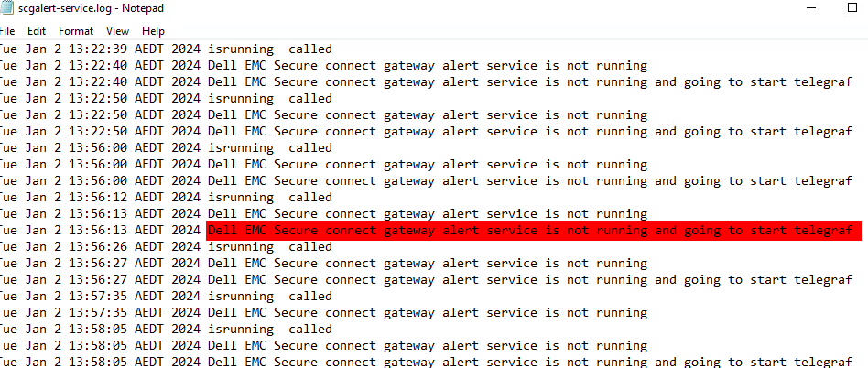Image resolution: width=868 pixels, height=368 pixels.
Task: Open the Format menu
Action: pyautogui.click(x=76, y=31)
